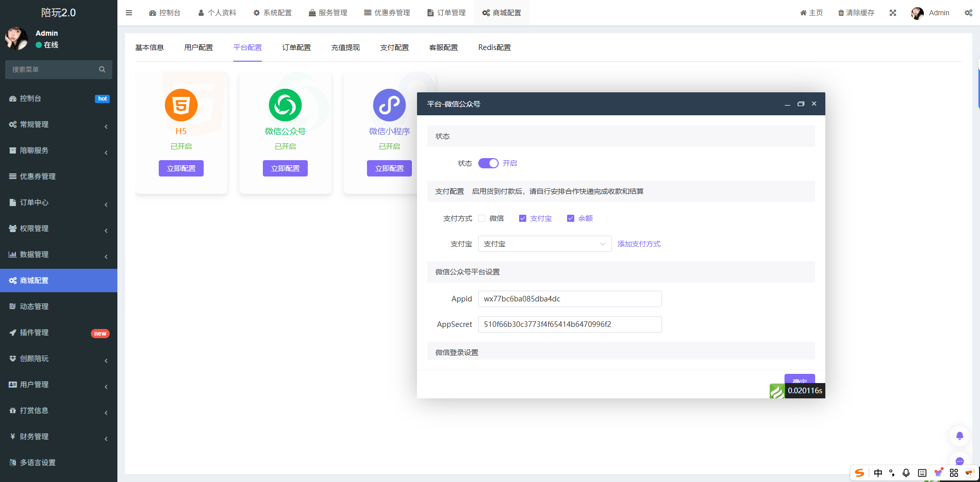Image resolution: width=980 pixels, height=482 pixels.
Task: Click the punctuation mode icon in IME bar
Action: coord(892,473)
